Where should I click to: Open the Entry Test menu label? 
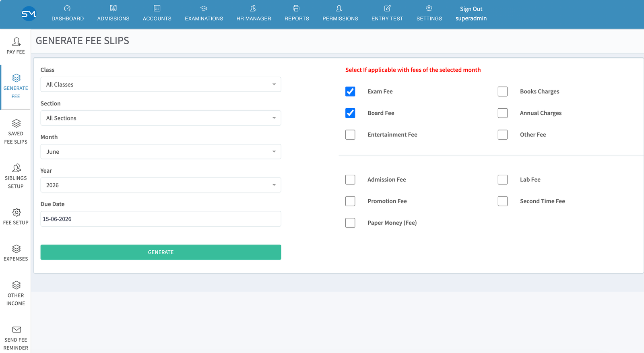click(x=387, y=19)
